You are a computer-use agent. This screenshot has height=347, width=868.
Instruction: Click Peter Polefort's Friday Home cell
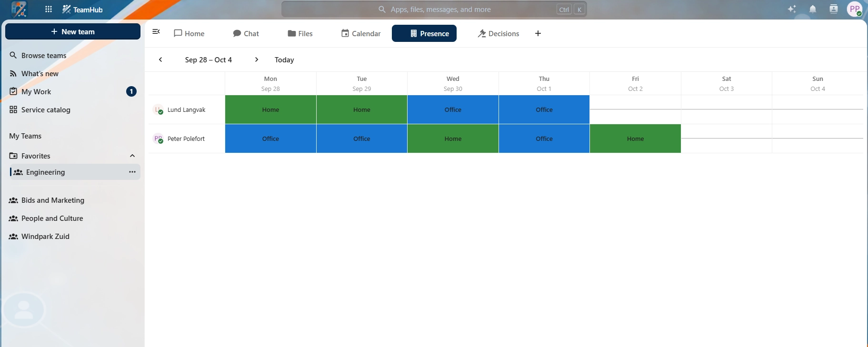tap(635, 139)
